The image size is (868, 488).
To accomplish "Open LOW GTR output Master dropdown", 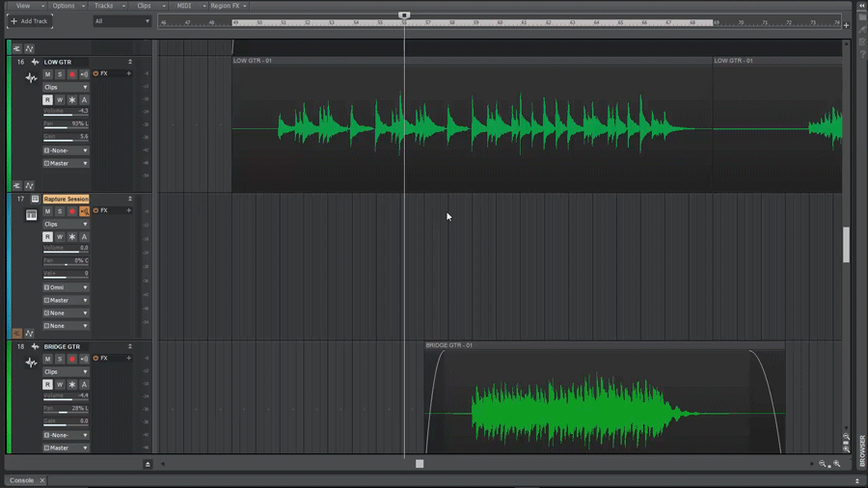I will pyautogui.click(x=66, y=163).
